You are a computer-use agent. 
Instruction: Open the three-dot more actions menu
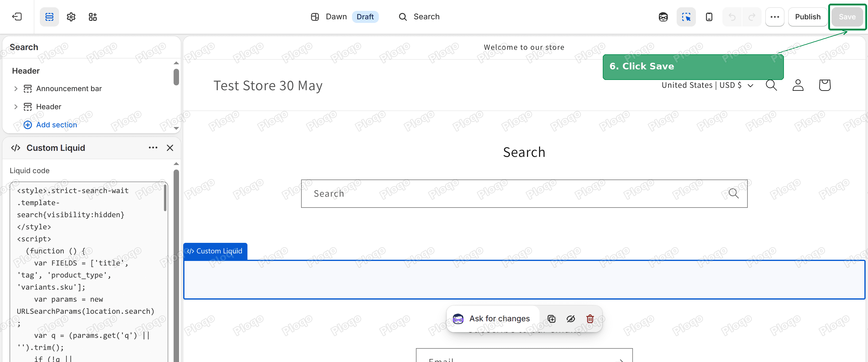pos(775,17)
